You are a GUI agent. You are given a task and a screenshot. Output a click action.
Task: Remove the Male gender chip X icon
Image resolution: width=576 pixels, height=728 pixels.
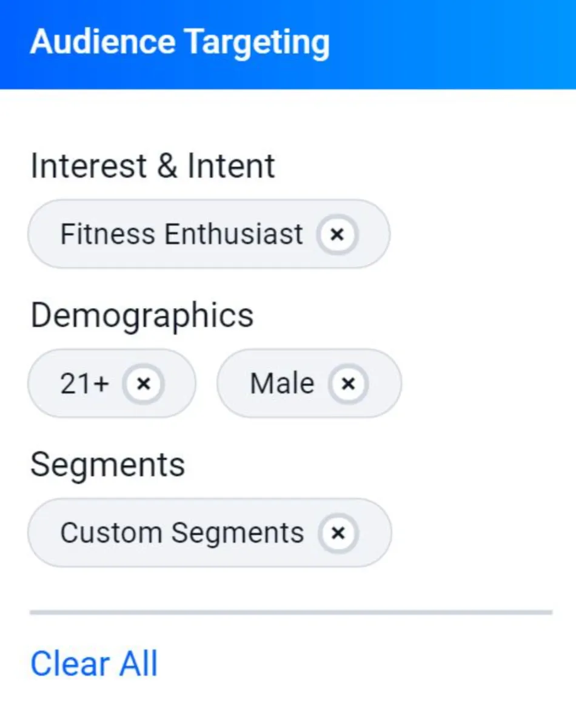[348, 383]
